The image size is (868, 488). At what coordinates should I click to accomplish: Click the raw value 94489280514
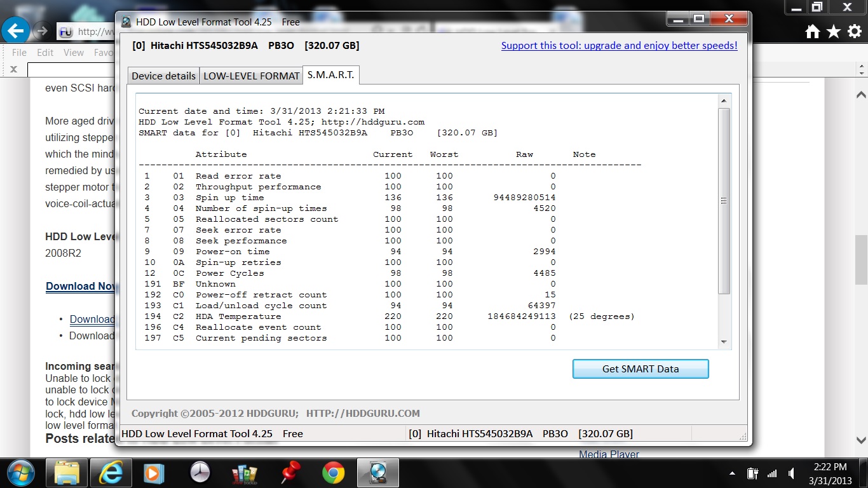[x=524, y=198]
